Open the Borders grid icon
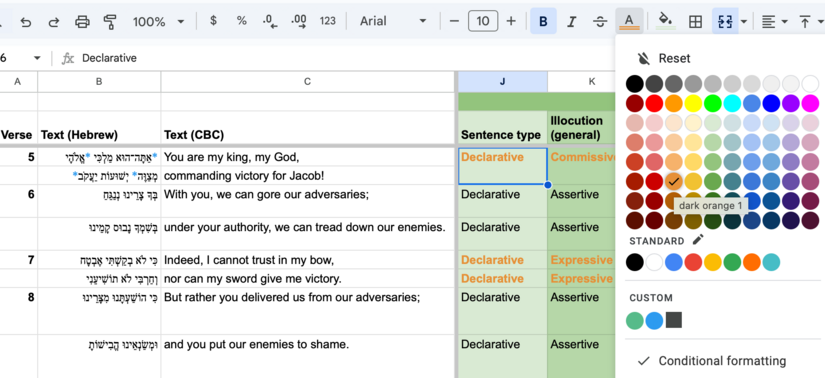The width and height of the screenshot is (825, 378). click(696, 22)
